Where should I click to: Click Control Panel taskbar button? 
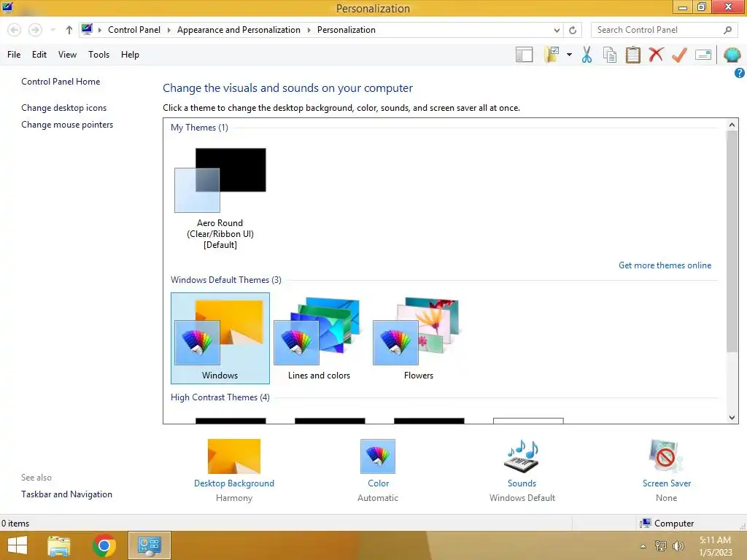(149, 545)
